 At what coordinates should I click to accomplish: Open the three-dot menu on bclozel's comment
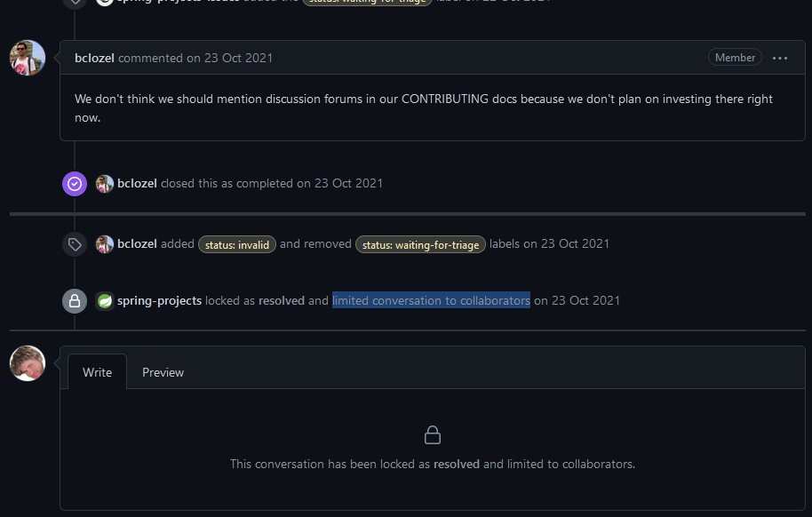779,58
